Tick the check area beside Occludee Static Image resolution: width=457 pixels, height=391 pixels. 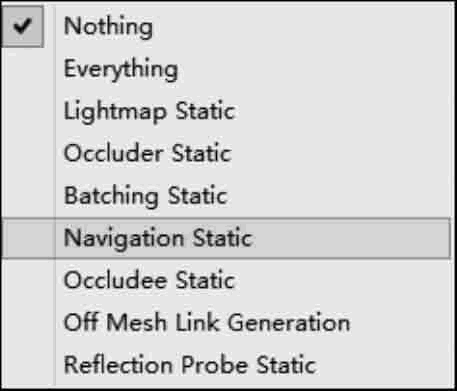[x=28, y=280]
